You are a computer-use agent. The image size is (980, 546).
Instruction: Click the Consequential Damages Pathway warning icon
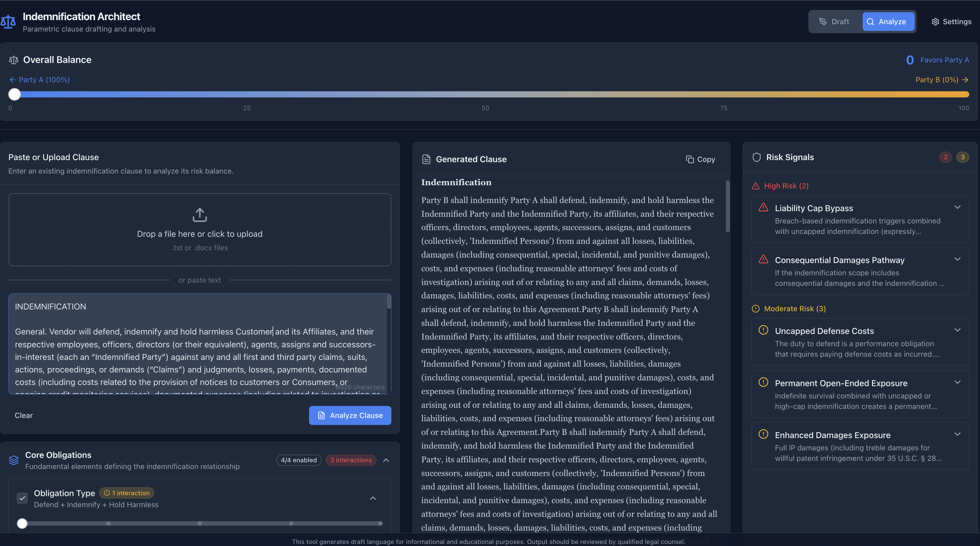click(763, 259)
